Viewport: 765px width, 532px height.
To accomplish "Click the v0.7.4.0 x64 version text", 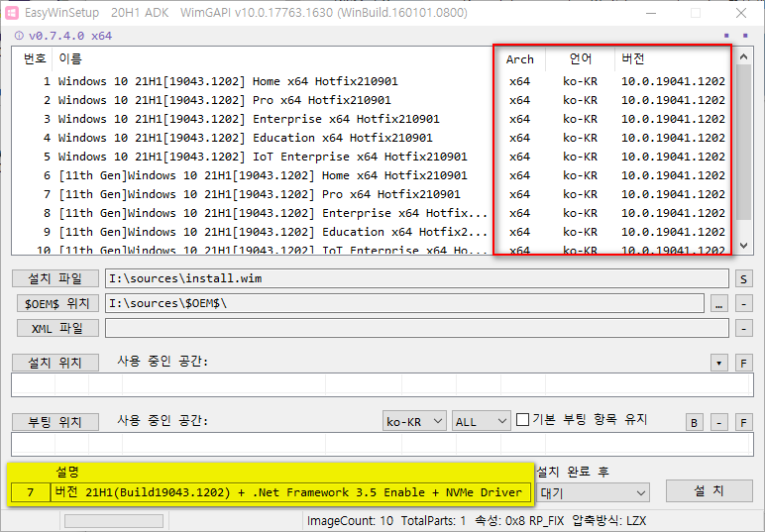I will coord(70,36).
